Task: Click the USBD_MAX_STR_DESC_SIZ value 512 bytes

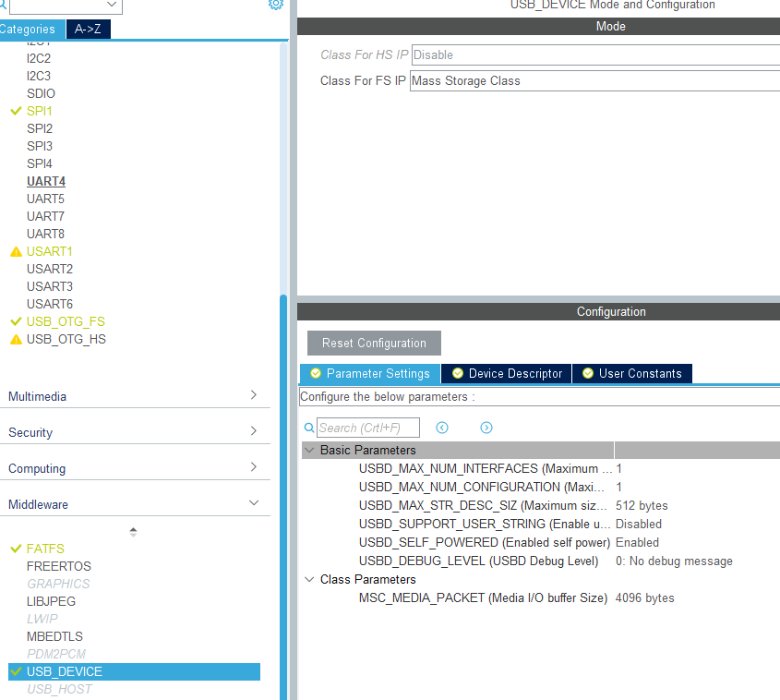Action: point(642,506)
